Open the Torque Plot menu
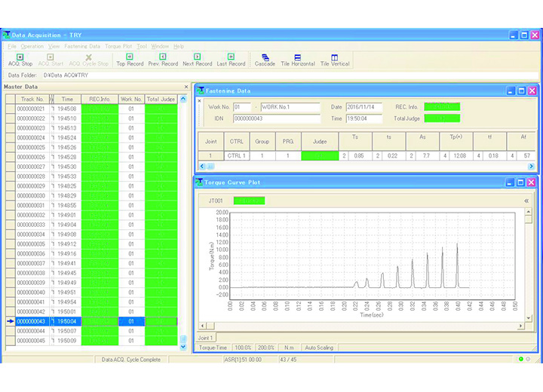The height and width of the screenshot is (392, 543). [118, 47]
